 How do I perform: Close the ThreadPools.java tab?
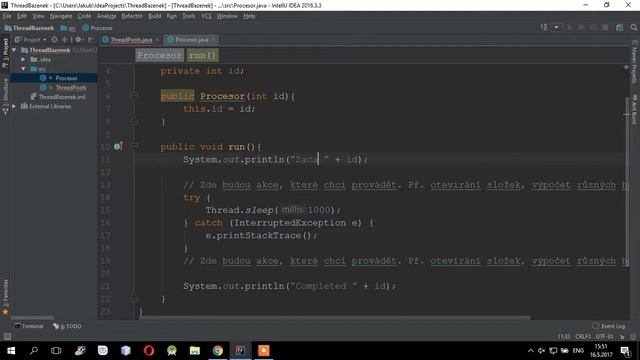click(157, 40)
